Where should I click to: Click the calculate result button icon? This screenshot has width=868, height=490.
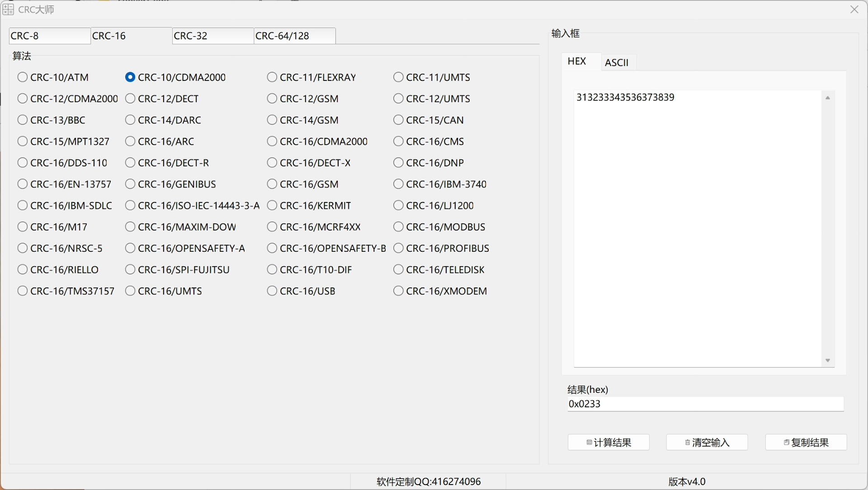[x=589, y=443]
